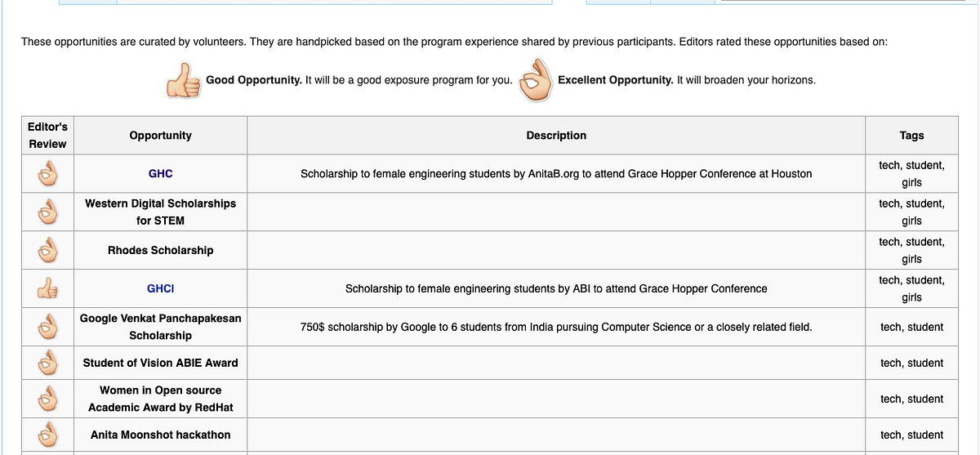Image resolution: width=980 pixels, height=455 pixels.
Task: Click the 750$ Google scholarship description text
Action: point(556,327)
